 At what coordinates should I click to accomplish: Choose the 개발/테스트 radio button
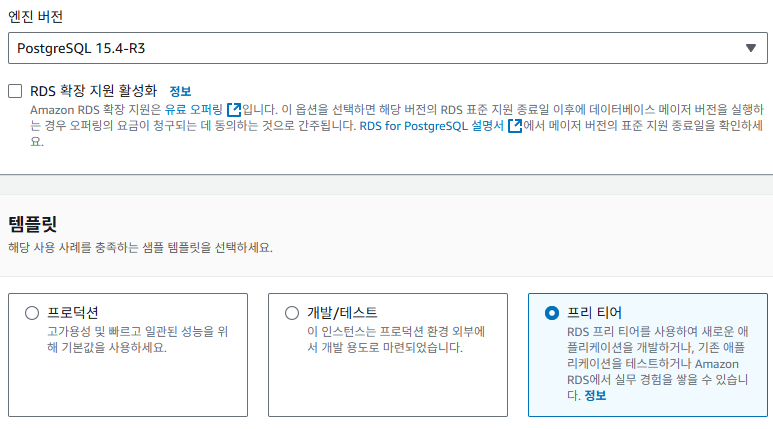point(292,313)
